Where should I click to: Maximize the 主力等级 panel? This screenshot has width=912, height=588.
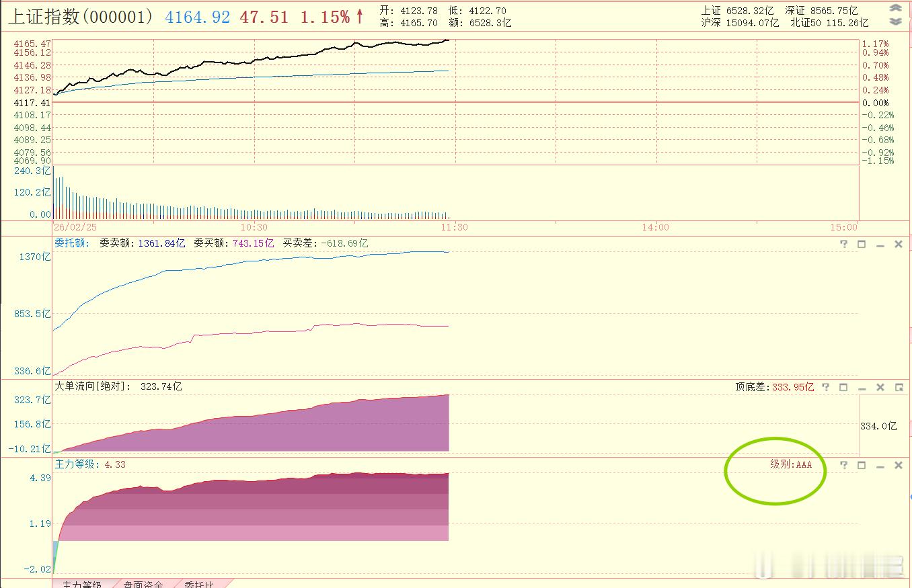tap(862, 465)
